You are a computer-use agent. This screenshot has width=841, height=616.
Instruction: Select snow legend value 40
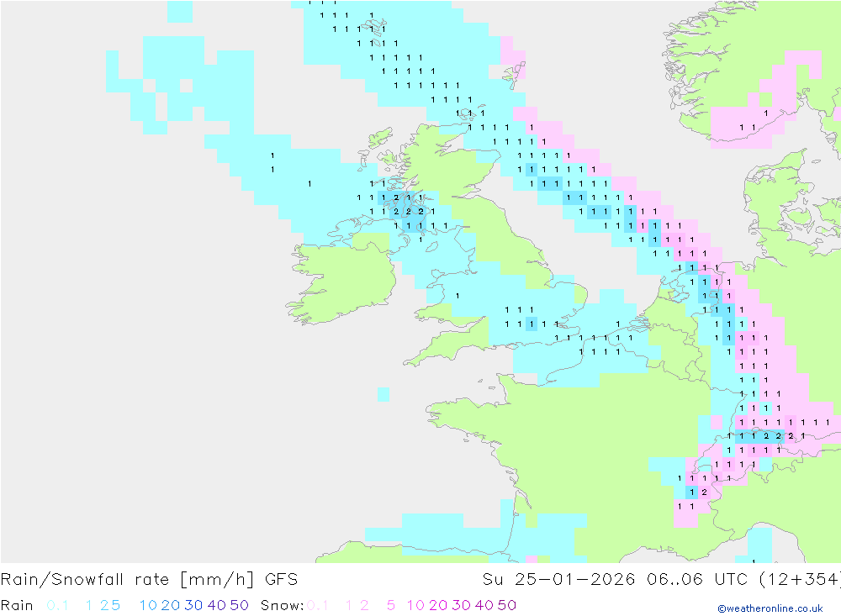[484, 605]
